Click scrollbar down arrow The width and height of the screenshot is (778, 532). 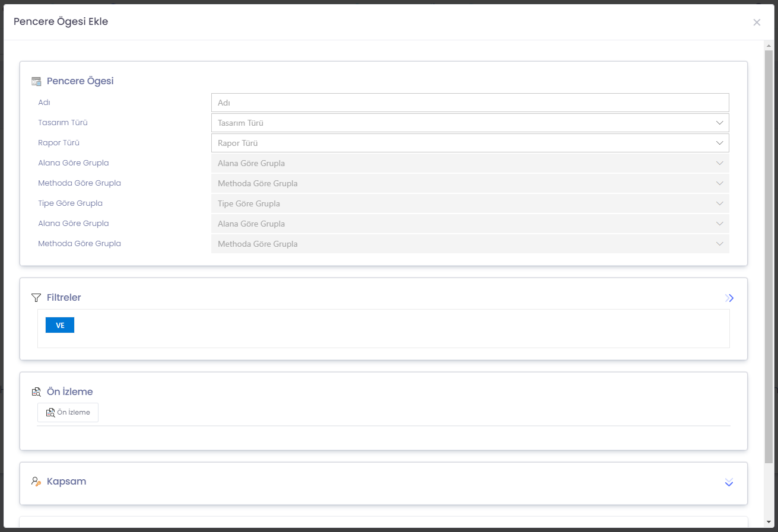pyautogui.click(x=769, y=522)
